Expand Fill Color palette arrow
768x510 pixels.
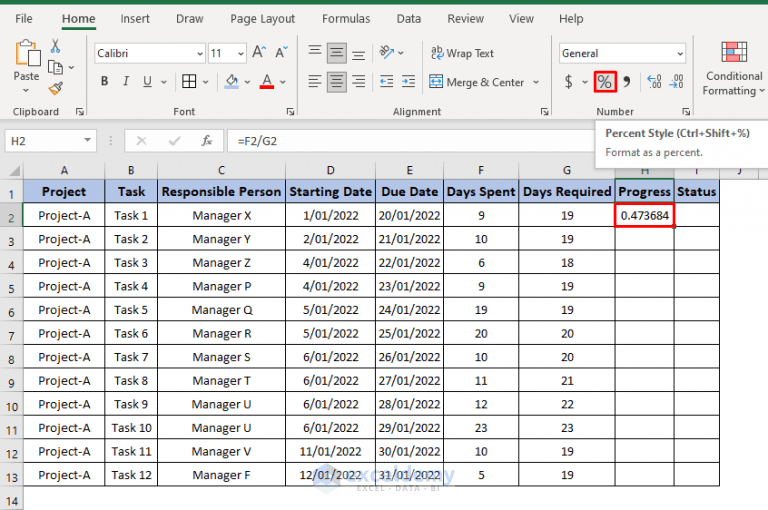247,82
